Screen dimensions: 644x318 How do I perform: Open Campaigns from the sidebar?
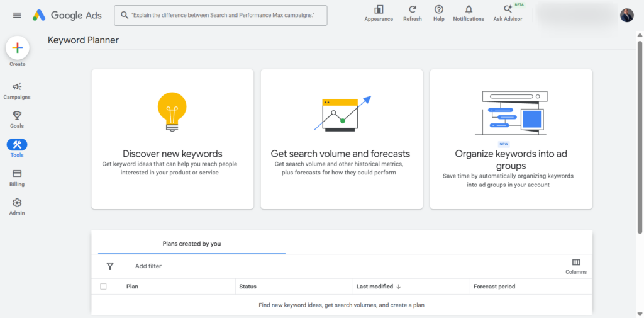click(x=17, y=91)
